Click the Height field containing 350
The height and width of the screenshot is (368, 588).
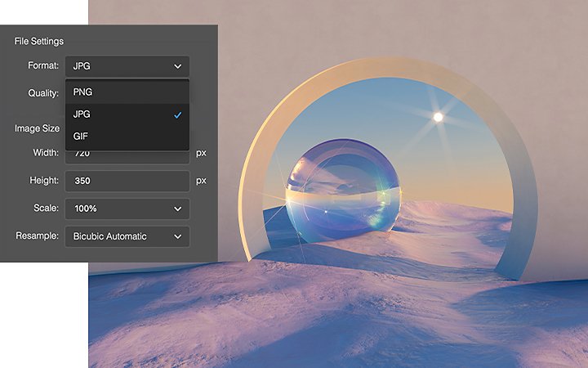pos(127,181)
